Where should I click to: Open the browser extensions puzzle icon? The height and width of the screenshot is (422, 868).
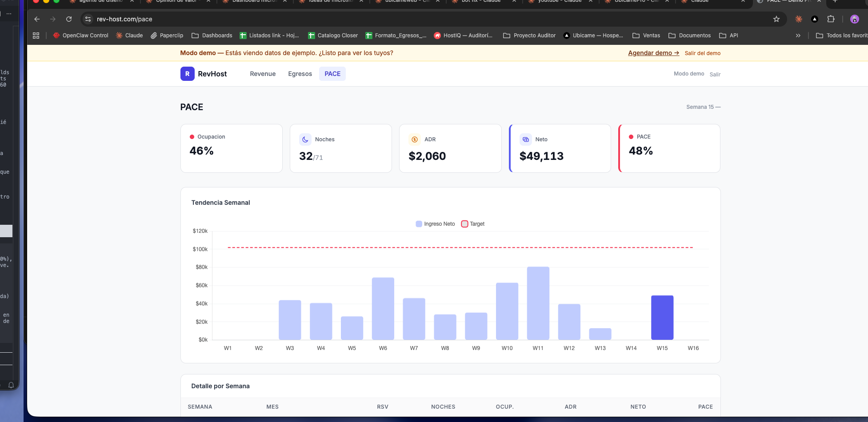831,19
